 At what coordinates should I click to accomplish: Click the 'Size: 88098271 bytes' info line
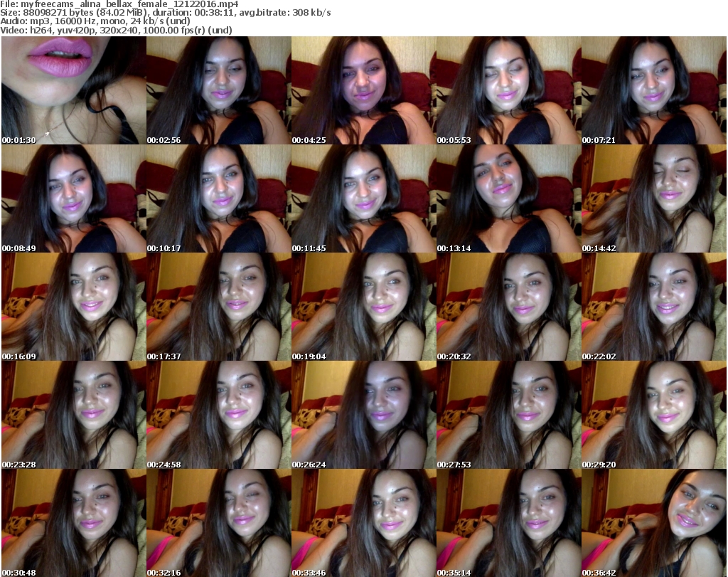point(166,13)
